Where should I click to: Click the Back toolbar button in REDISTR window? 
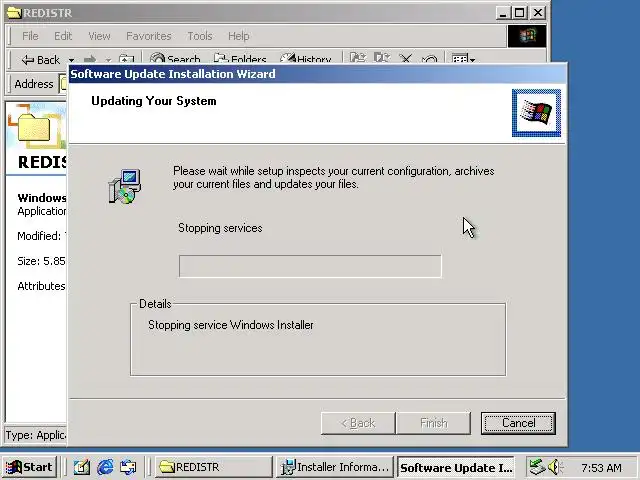40,60
